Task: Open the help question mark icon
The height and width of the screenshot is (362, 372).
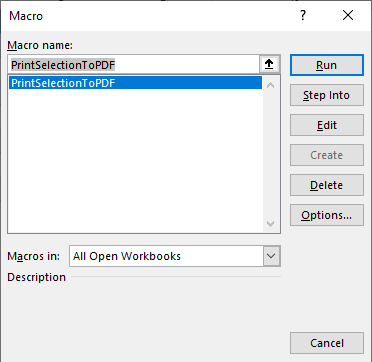Action: pos(303,15)
